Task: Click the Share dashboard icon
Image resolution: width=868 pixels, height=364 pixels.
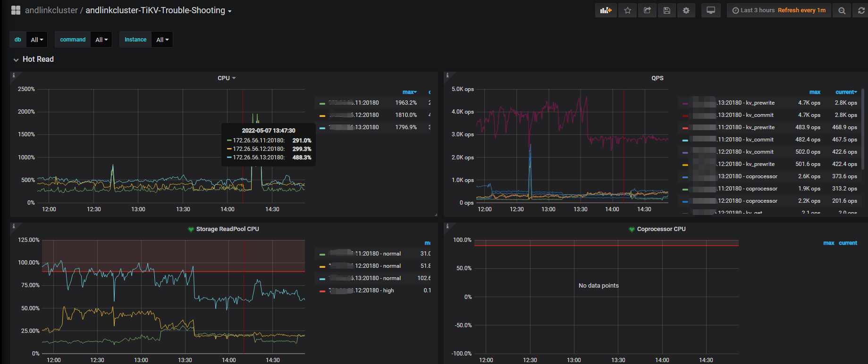Action: [x=647, y=10]
